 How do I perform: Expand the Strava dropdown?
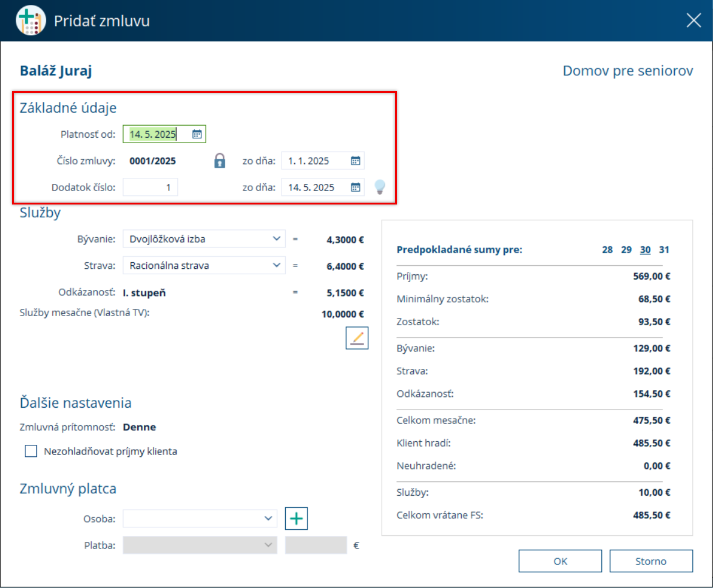click(x=277, y=265)
